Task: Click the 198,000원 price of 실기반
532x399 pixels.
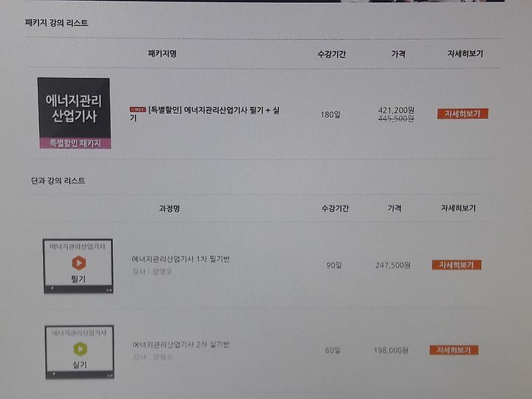Action: (391, 350)
